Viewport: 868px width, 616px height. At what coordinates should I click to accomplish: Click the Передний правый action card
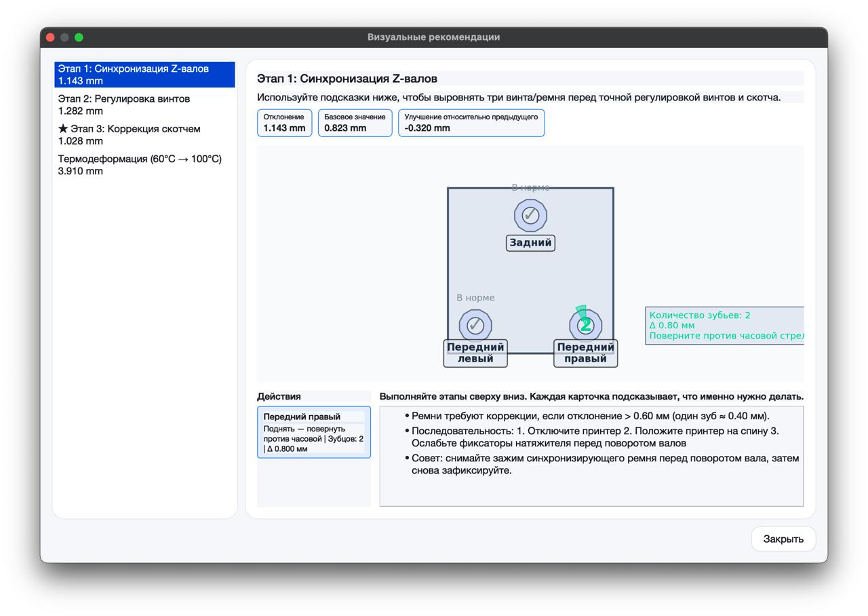tap(313, 432)
